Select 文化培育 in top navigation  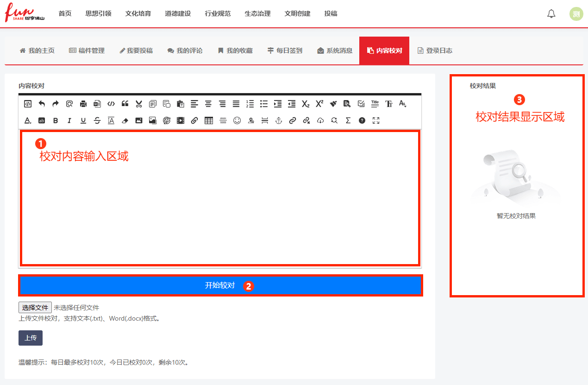point(138,13)
